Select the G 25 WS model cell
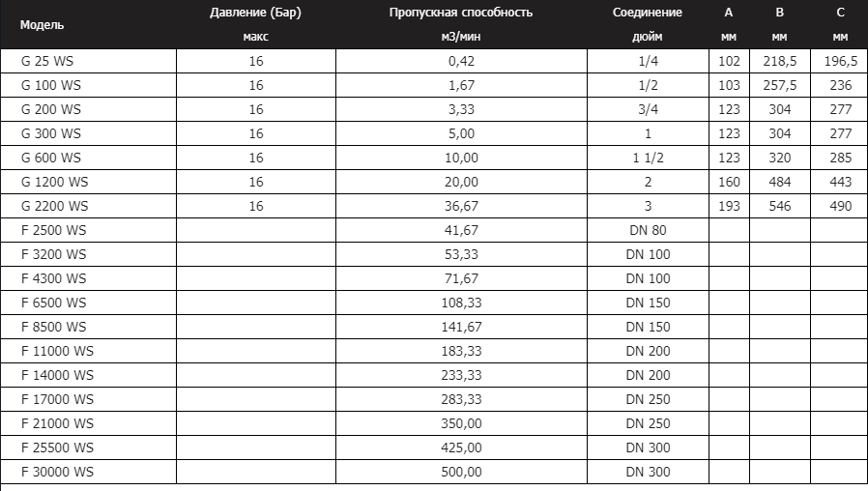 (x=89, y=61)
